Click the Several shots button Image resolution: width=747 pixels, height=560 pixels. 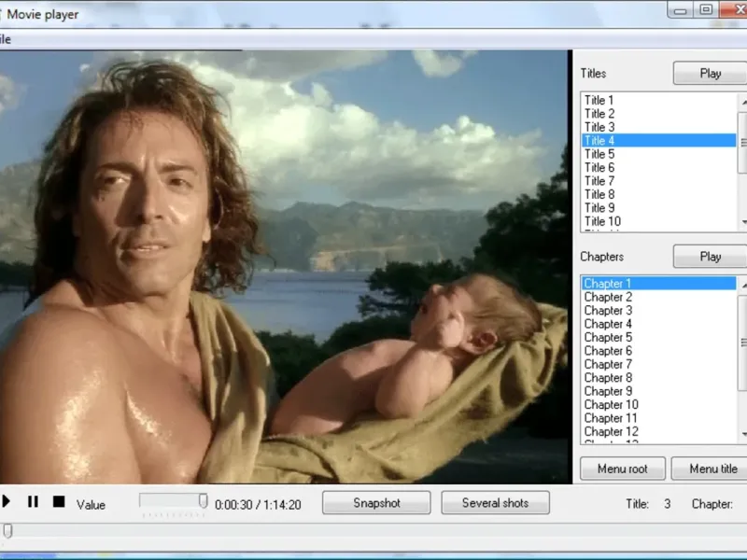[x=496, y=503]
